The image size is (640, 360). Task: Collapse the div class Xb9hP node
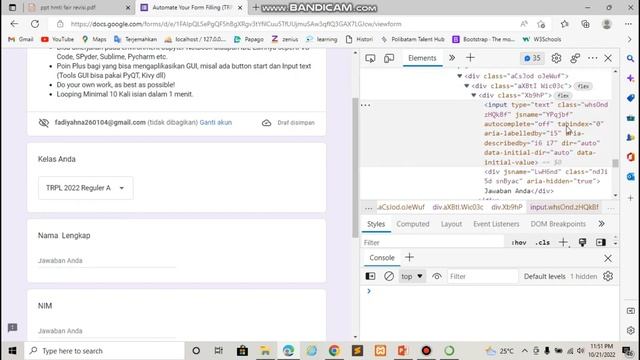point(473,95)
